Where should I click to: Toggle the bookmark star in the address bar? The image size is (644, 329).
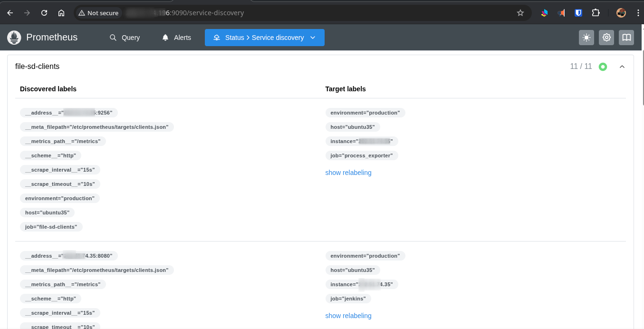(x=520, y=13)
